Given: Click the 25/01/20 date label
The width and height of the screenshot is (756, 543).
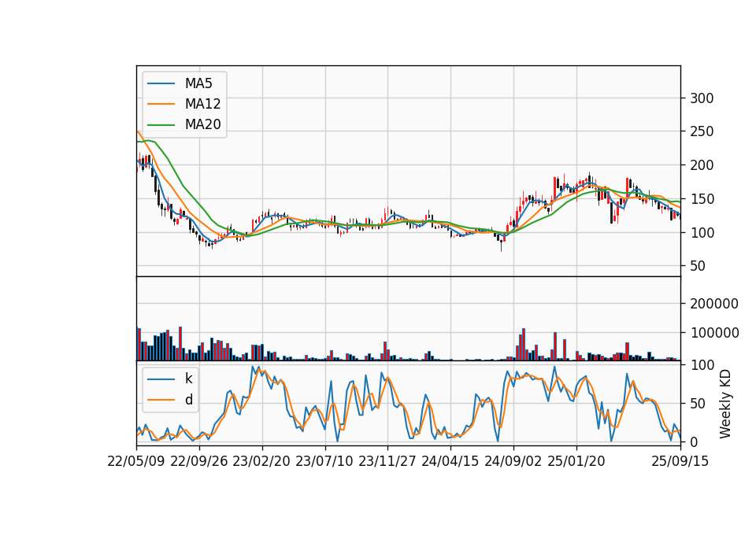Looking at the screenshot, I should click(576, 462).
